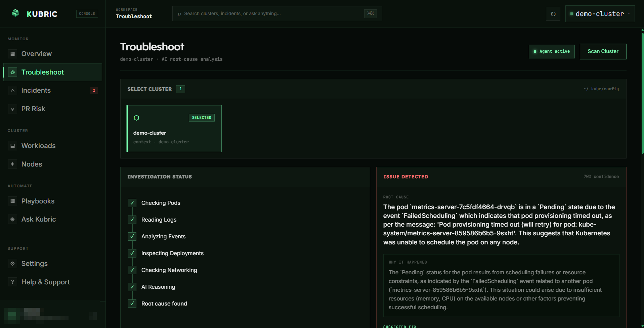644x328 pixels.
Task: Open the demo-cluster selector dropdown
Action: coord(600,14)
